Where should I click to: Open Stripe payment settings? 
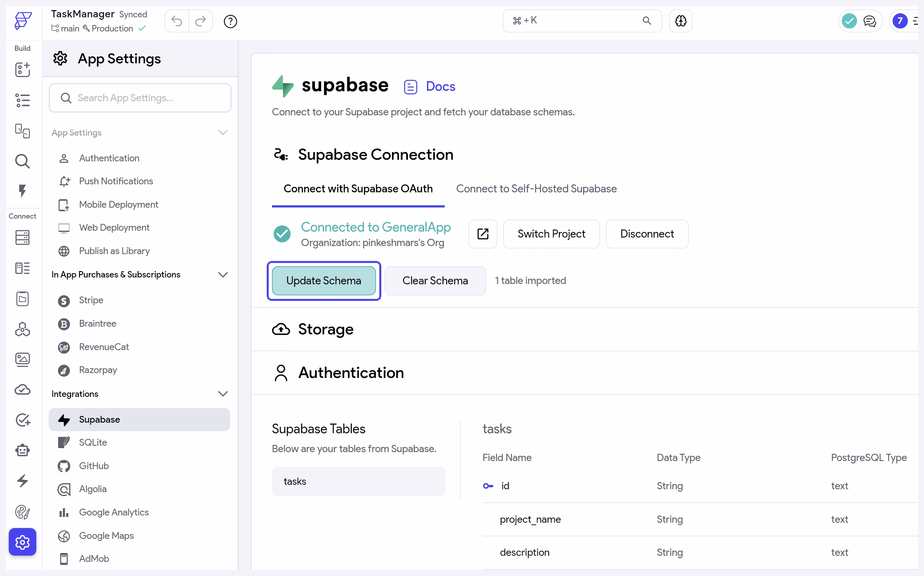140,300
